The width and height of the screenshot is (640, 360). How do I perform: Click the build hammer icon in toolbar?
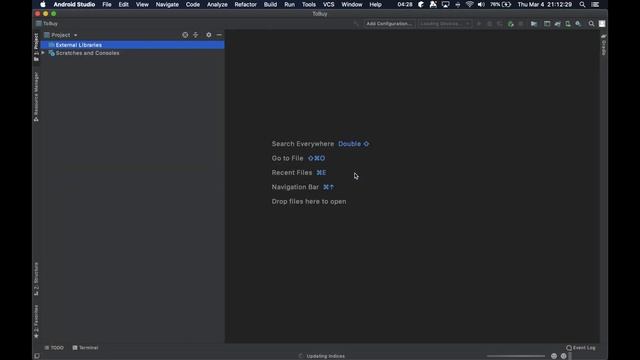pyautogui.click(x=356, y=24)
